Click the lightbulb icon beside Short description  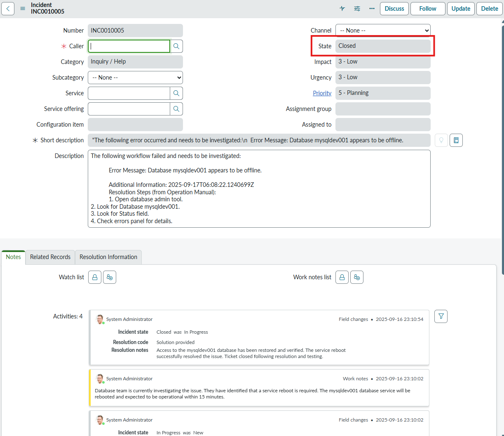[x=441, y=140]
